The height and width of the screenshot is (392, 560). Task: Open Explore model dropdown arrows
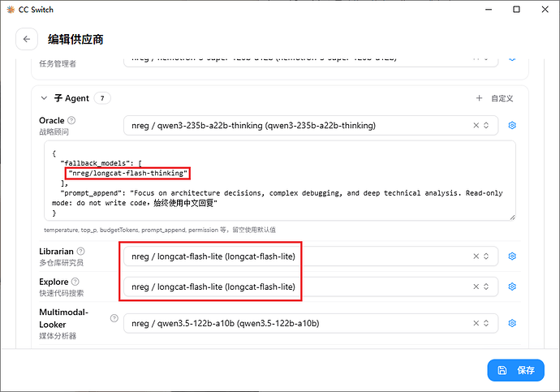click(486, 286)
